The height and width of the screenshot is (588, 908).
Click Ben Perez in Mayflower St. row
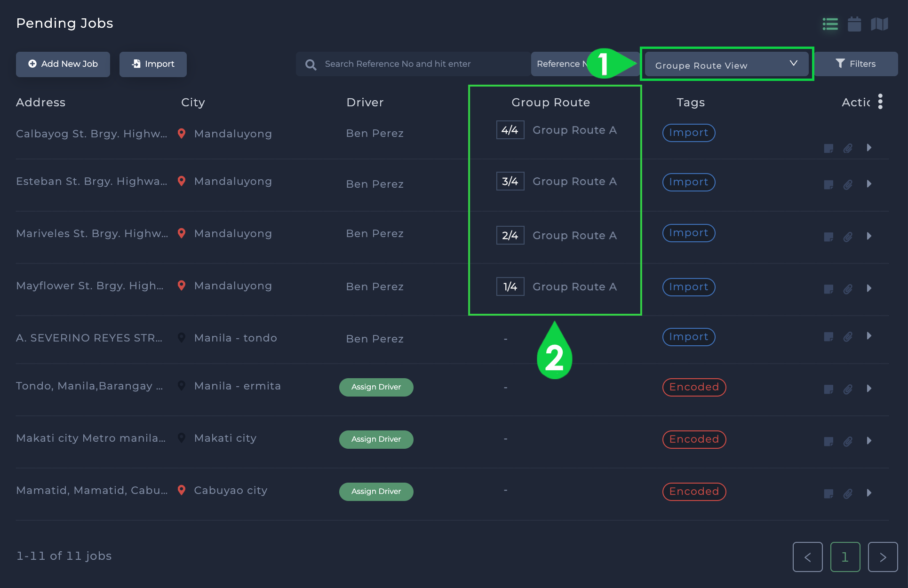click(375, 287)
